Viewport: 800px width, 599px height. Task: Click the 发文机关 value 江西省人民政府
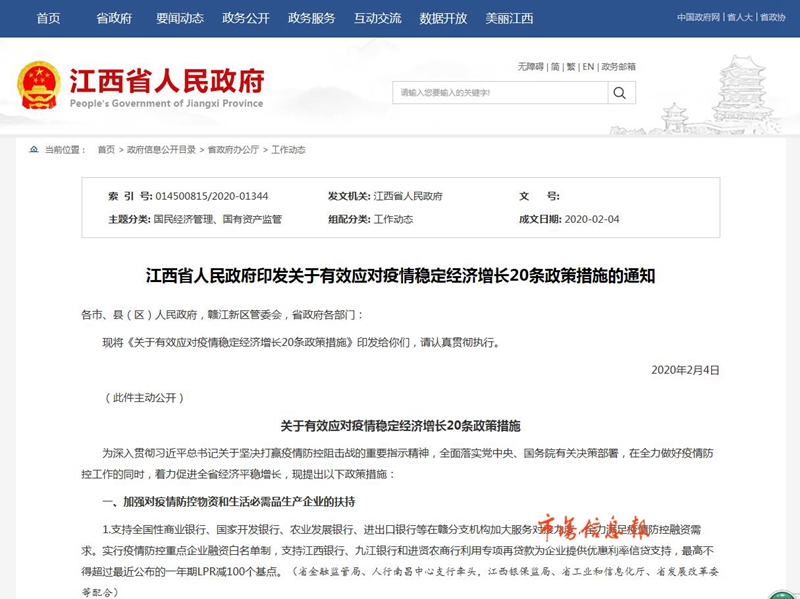[x=408, y=196]
